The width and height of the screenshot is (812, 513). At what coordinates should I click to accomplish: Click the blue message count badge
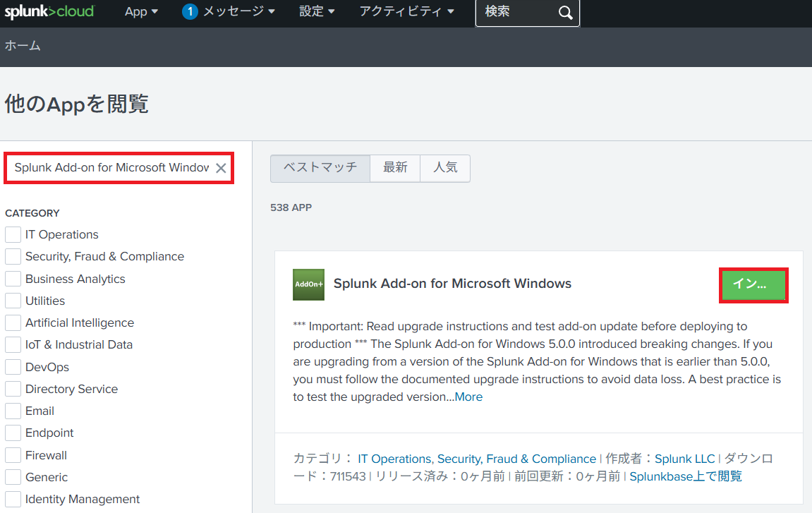(189, 12)
